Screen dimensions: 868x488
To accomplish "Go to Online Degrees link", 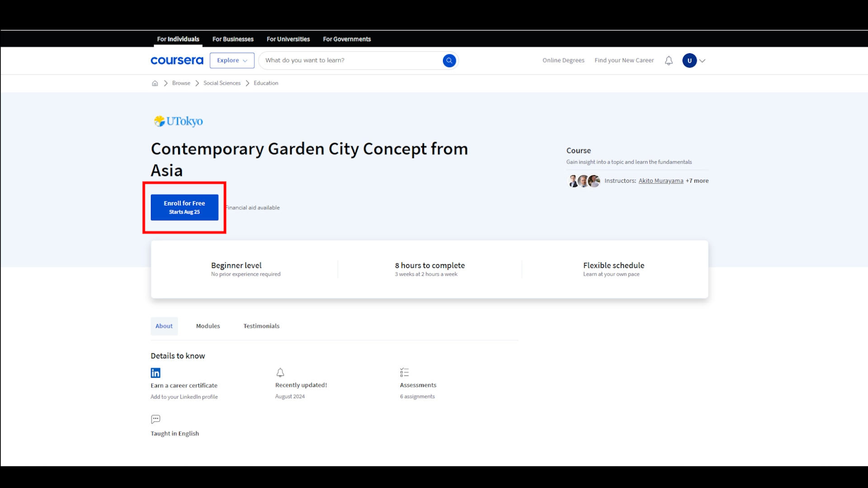I will [x=563, y=61].
